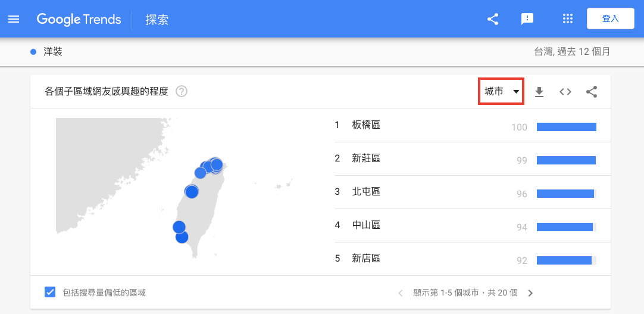
Task: Click the southernmost map bubble on Taiwan
Action: coord(182,237)
